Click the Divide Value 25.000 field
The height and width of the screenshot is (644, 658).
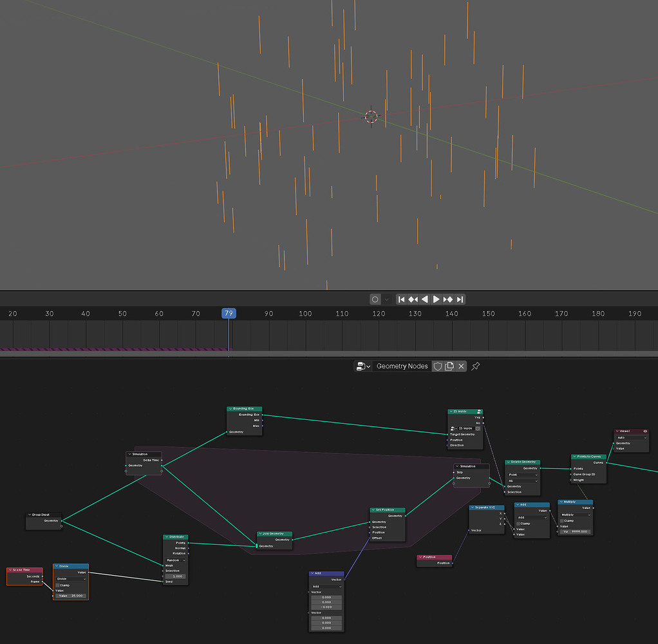[71, 596]
